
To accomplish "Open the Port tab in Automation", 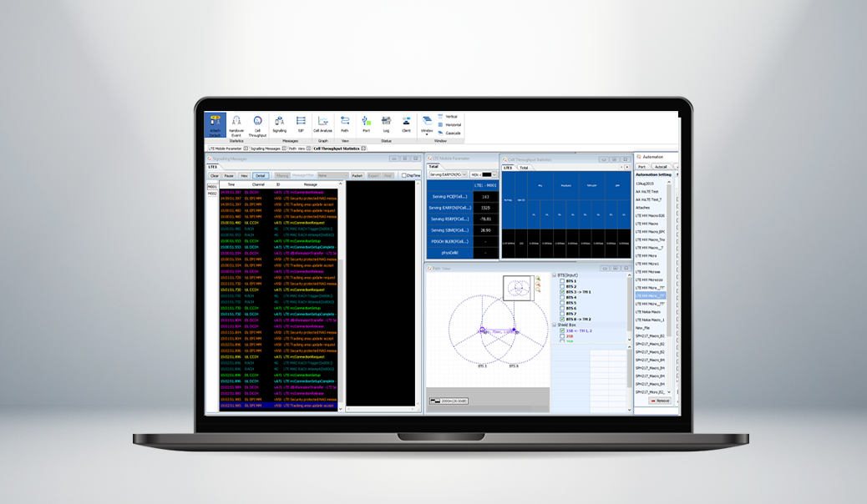I will click(x=641, y=166).
